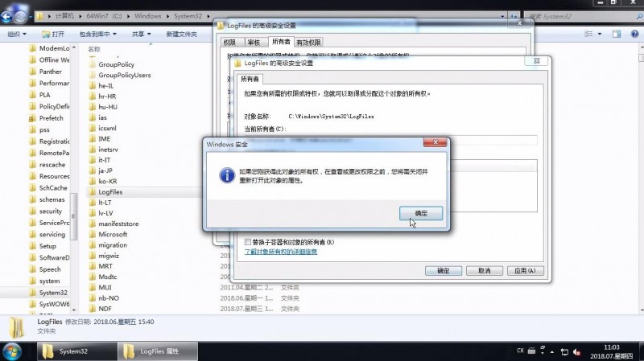Image resolution: width=644 pixels, height=361 pixels.
Task: Open the view options dropdown arrow
Action: 600,34
